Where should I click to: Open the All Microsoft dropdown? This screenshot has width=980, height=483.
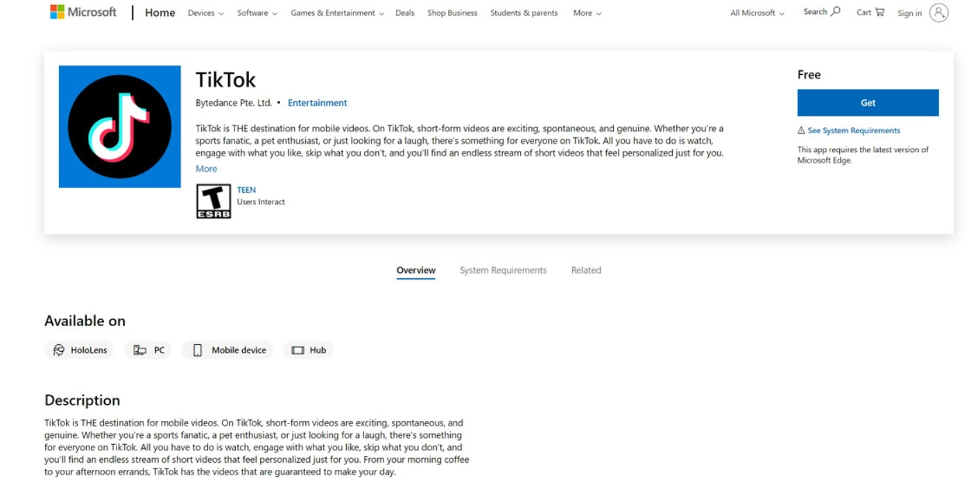point(757,13)
